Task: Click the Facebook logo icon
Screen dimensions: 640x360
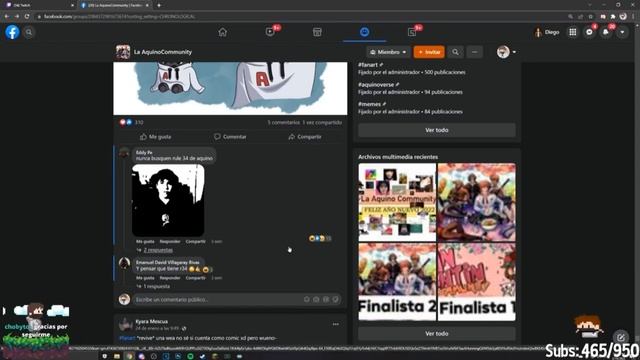Action: (x=12, y=32)
